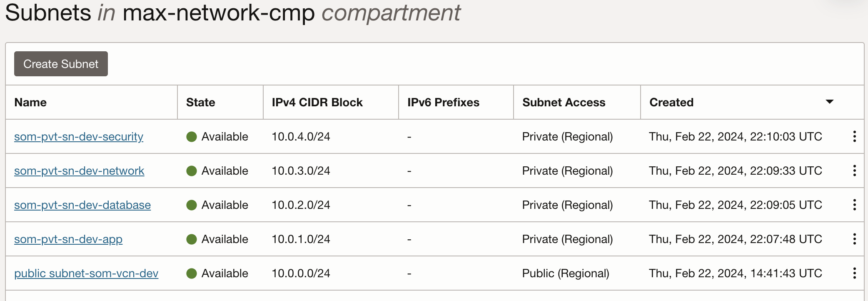Click the Subnet Access column header
Viewport: 868px width, 301px height.
click(x=564, y=103)
